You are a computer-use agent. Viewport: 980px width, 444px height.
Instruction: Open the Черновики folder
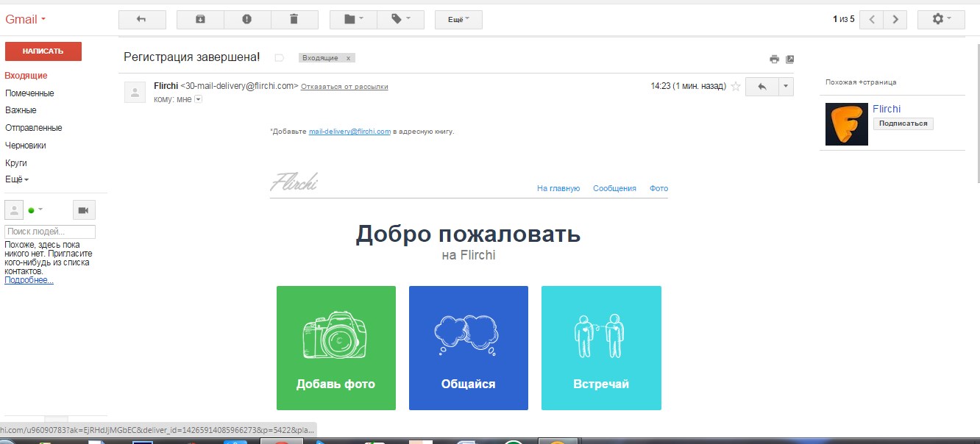(x=25, y=146)
